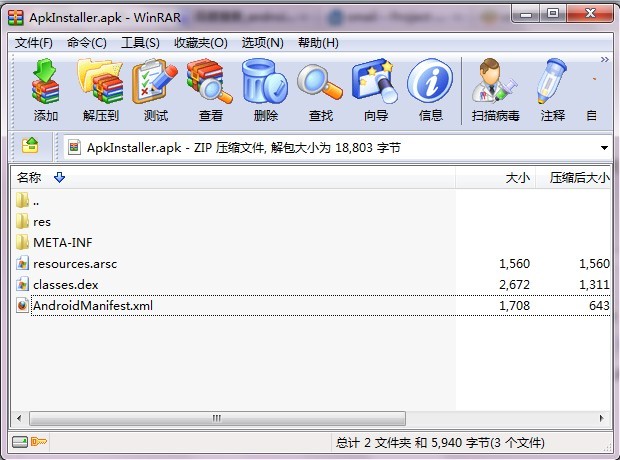Click the resources.arsc file icon

[23, 263]
